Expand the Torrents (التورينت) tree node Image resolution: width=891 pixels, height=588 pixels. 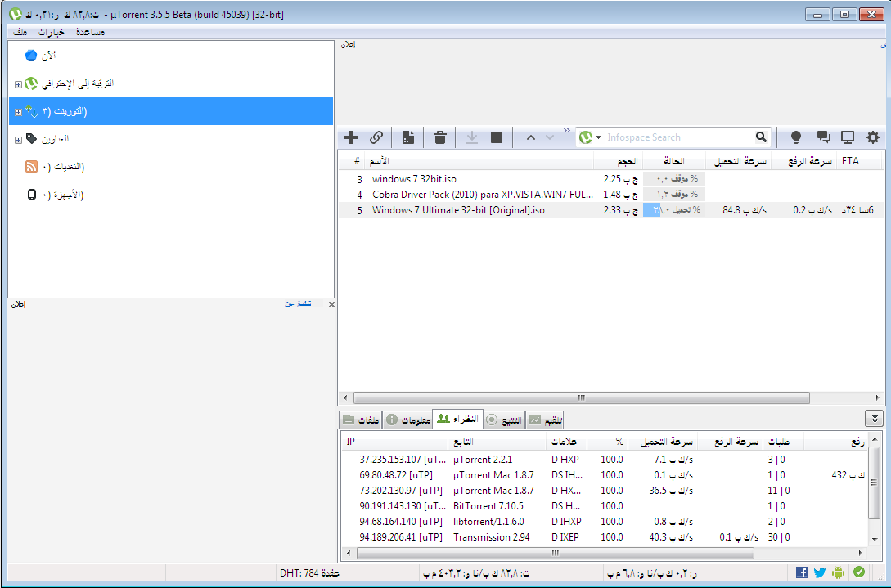(18, 111)
